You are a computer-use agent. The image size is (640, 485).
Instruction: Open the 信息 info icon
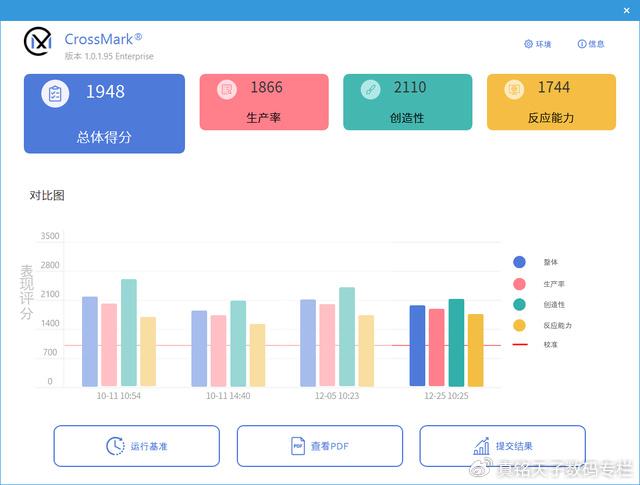582,44
